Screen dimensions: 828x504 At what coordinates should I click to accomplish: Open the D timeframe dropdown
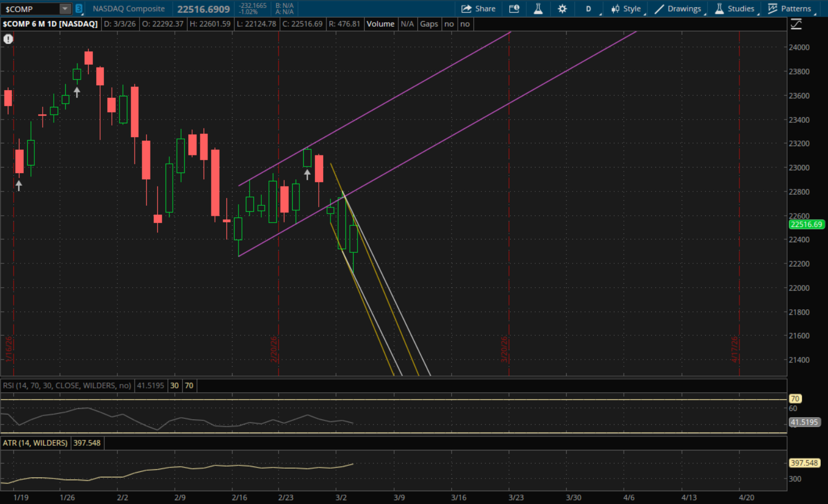[589, 9]
